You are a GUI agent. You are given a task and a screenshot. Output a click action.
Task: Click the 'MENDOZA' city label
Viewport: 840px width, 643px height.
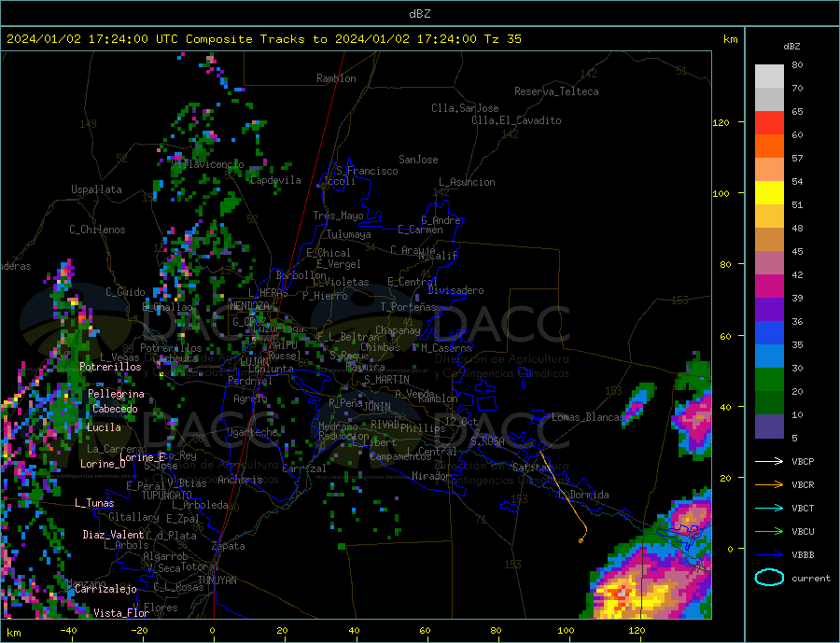click(x=249, y=306)
